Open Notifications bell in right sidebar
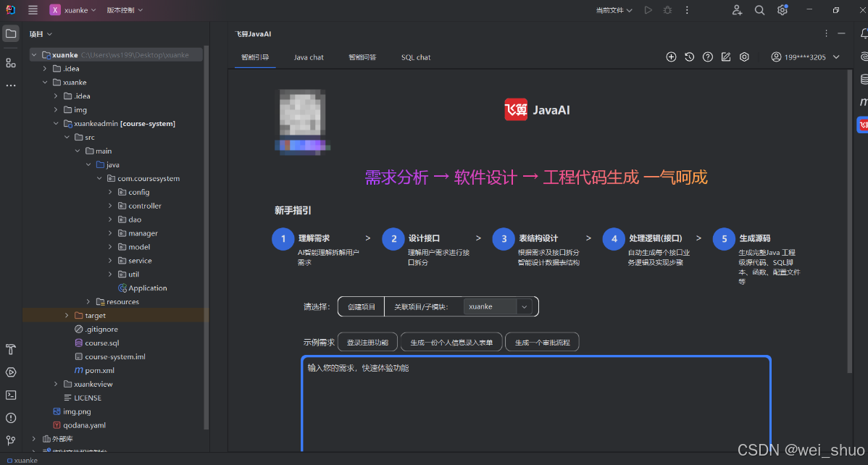868x465 pixels. pos(863,34)
